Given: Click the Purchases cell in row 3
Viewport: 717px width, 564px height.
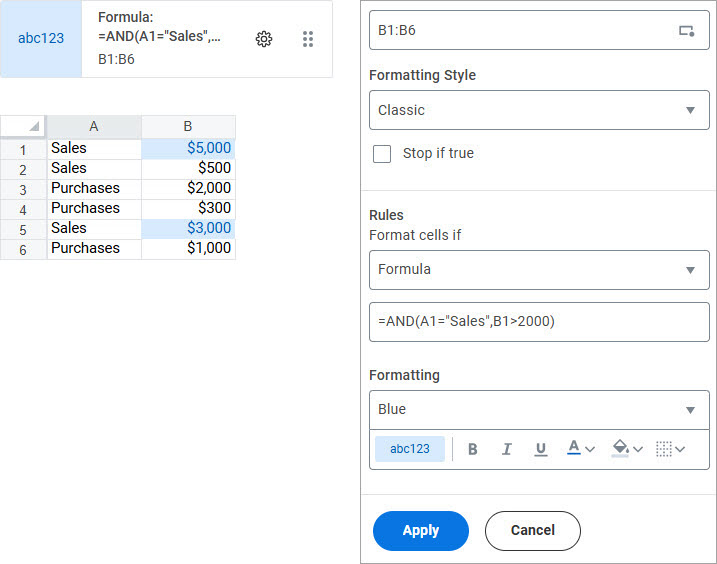Looking at the screenshot, I should (x=94, y=188).
